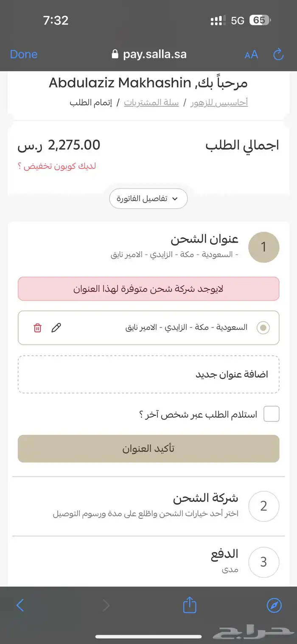
Task: Confirm address with تأكيد العنوان button
Action: 148,448
